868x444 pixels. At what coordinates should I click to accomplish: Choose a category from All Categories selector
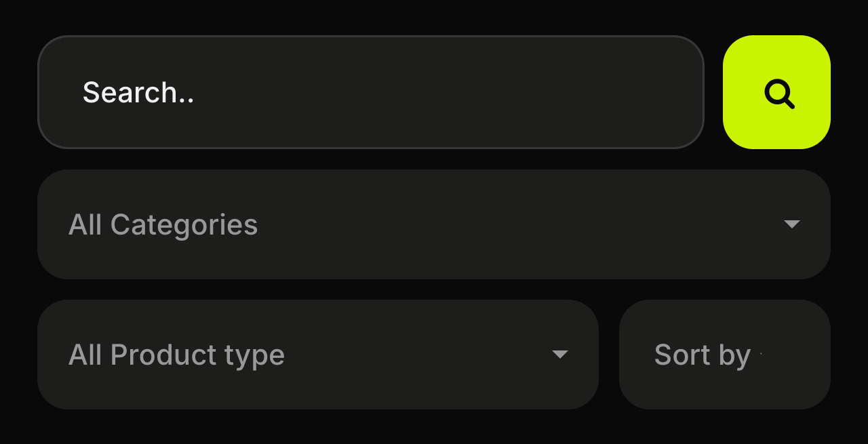coord(434,224)
